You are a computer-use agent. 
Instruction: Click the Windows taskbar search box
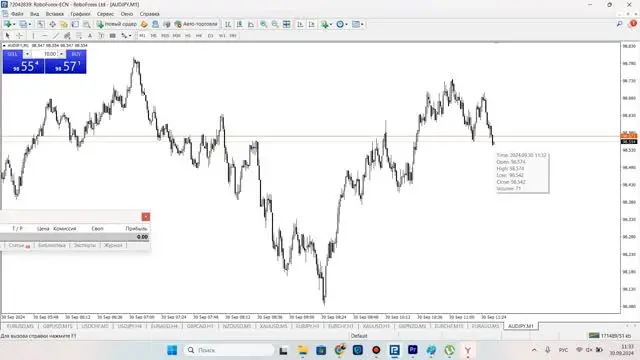click(230, 350)
